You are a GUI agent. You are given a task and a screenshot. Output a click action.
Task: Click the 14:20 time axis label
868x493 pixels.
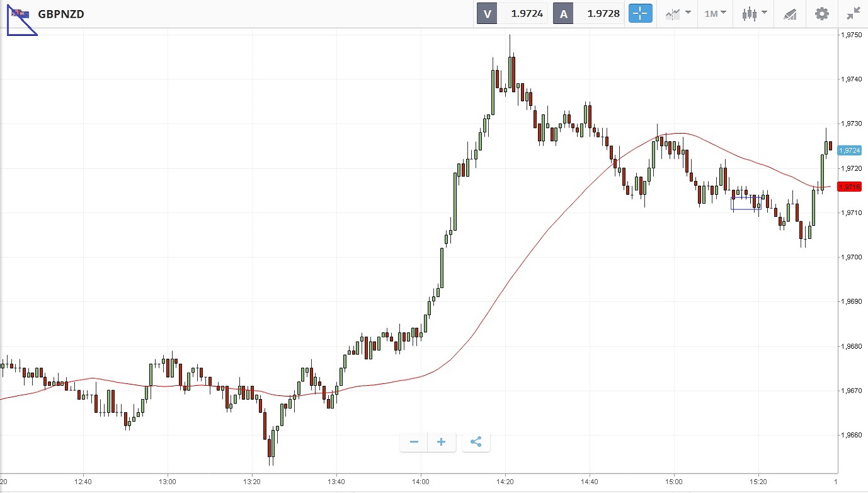coord(505,482)
